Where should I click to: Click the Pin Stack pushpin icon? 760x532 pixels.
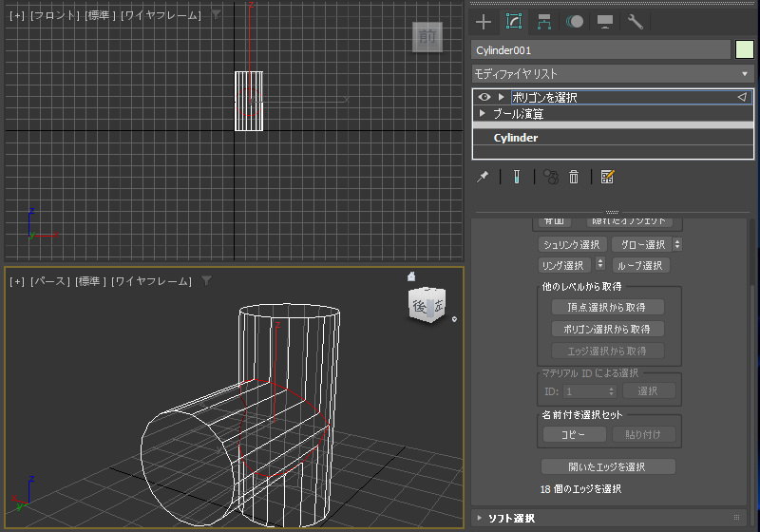tap(483, 177)
